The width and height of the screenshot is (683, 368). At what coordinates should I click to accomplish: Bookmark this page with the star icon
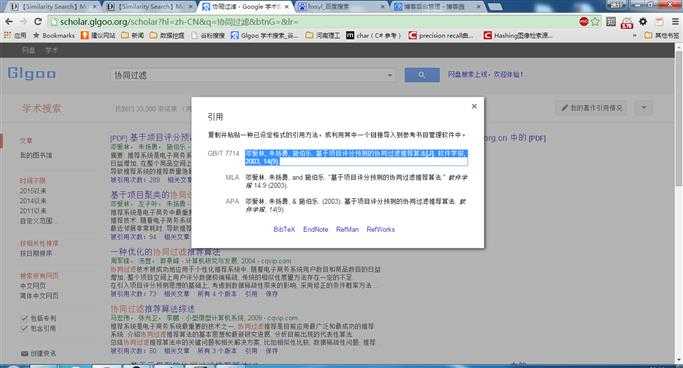click(x=595, y=21)
